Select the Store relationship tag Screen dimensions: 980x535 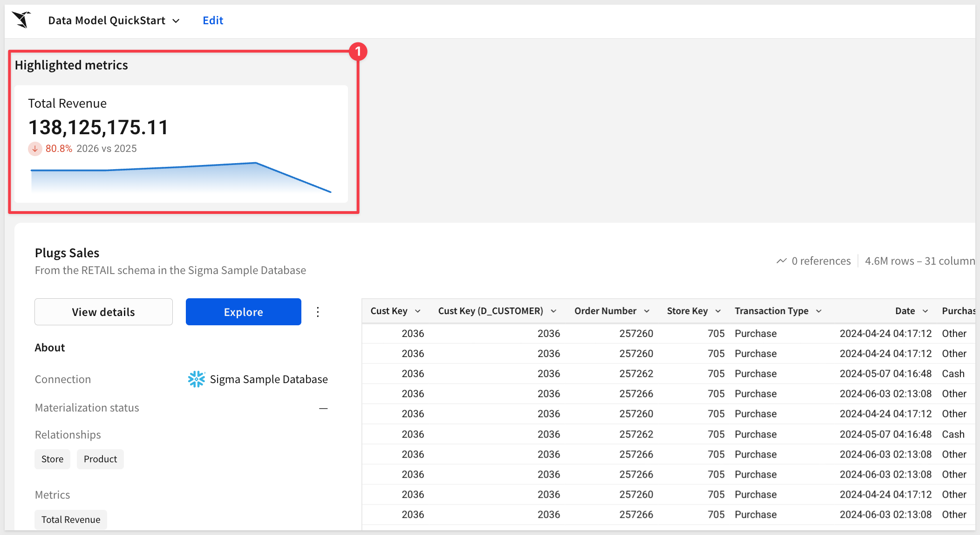click(52, 459)
